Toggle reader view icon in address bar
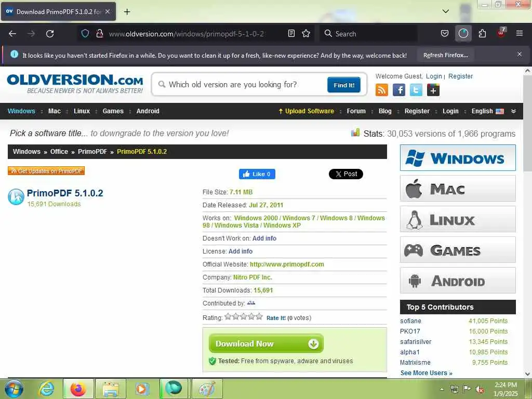Screen dimensions: 532x399 (291, 33)
